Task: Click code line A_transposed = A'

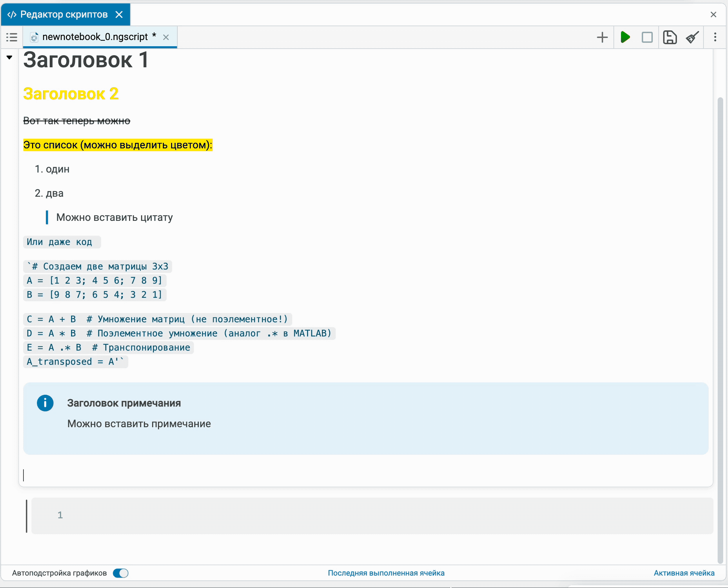Action: (x=76, y=362)
